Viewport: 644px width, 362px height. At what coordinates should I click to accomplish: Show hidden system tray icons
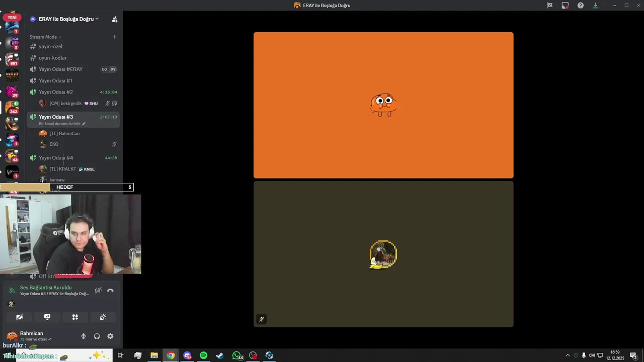tap(568, 355)
